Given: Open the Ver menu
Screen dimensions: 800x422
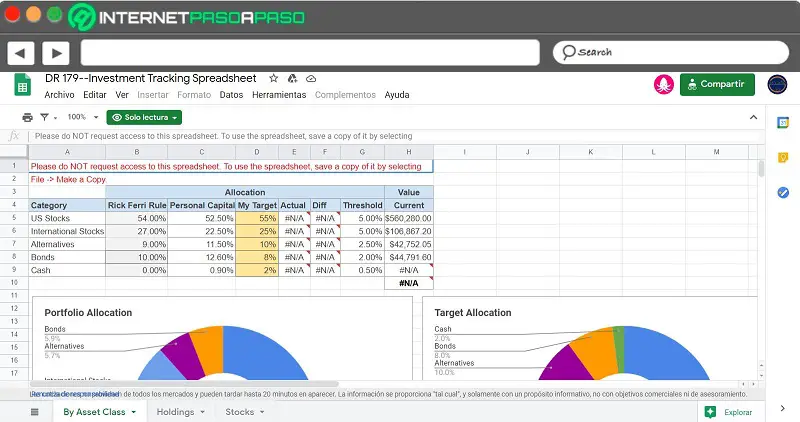Looking at the screenshot, I should (x=122, y=95).
